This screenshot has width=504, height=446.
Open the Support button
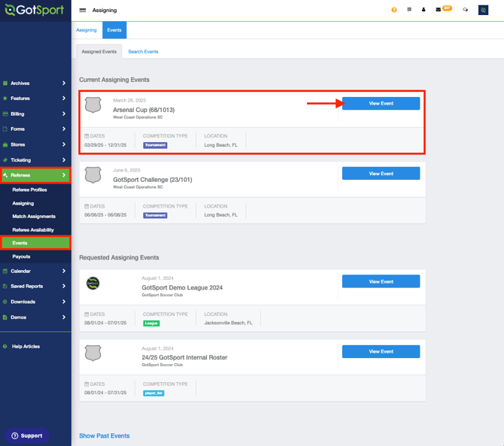[27, 435]
